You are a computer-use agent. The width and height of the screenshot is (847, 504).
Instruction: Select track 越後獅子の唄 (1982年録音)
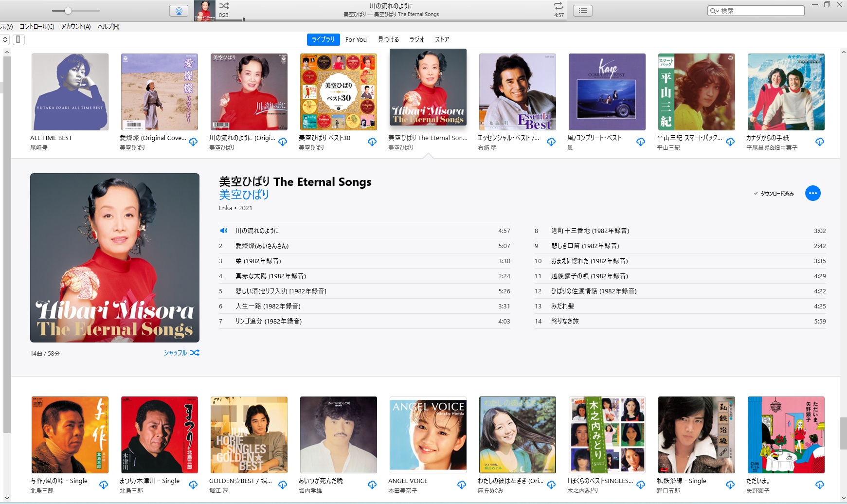point(680,276)
